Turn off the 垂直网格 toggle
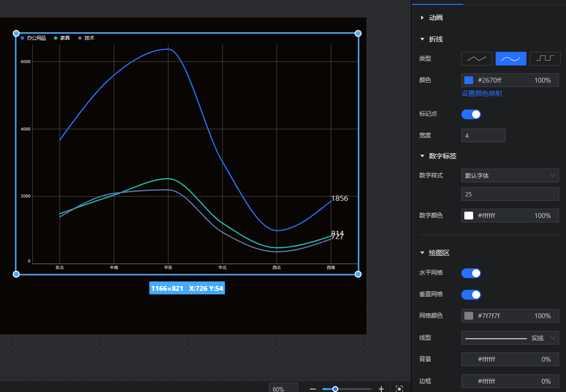 (x=471, y=295)
